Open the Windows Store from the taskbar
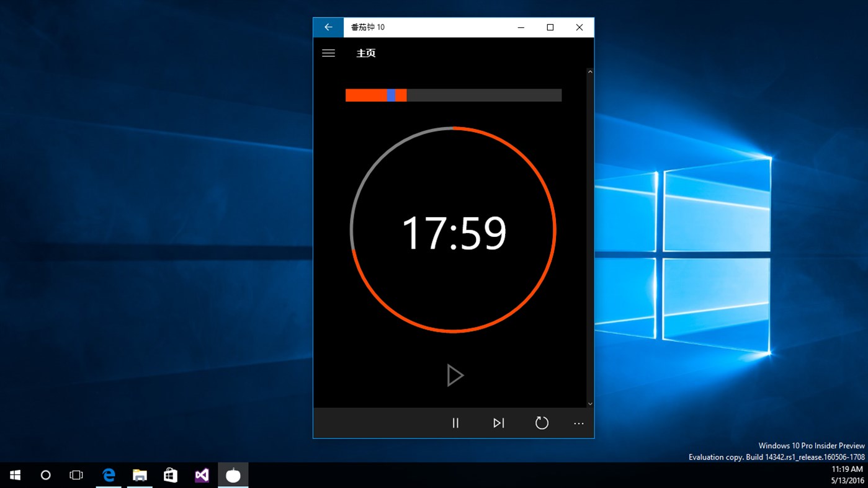868x488 pixels. [x=170, y=474]
